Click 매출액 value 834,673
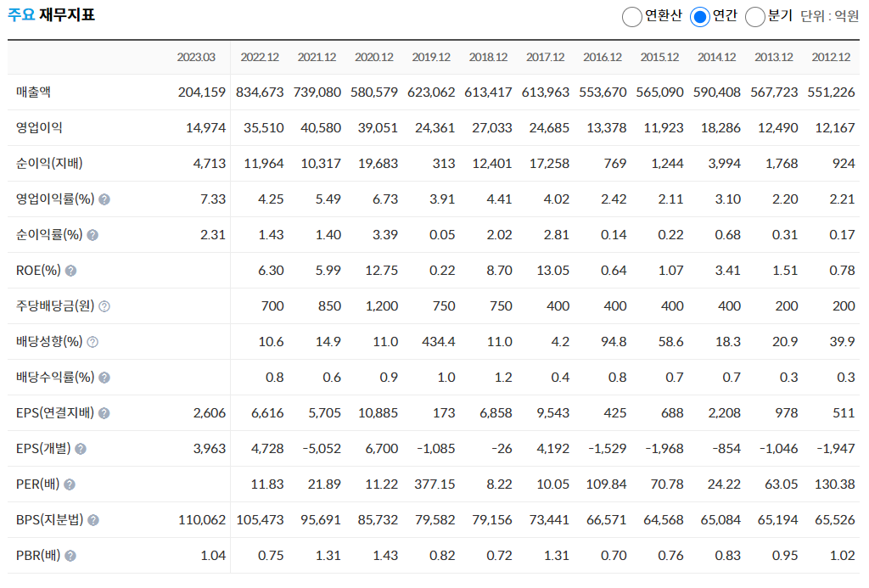This screenshot has height=588, width=869. (x=260, y=92)
